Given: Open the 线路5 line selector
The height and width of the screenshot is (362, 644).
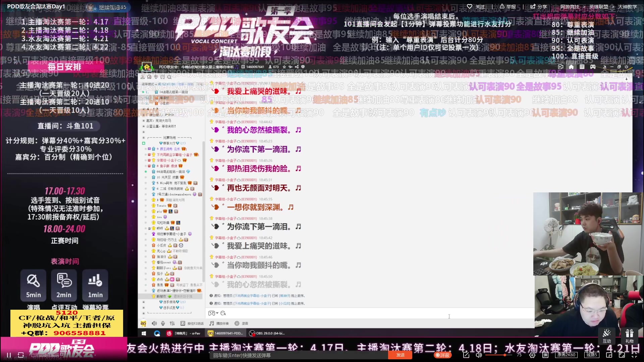Looking at the screenshot, I should pos(592,355).
